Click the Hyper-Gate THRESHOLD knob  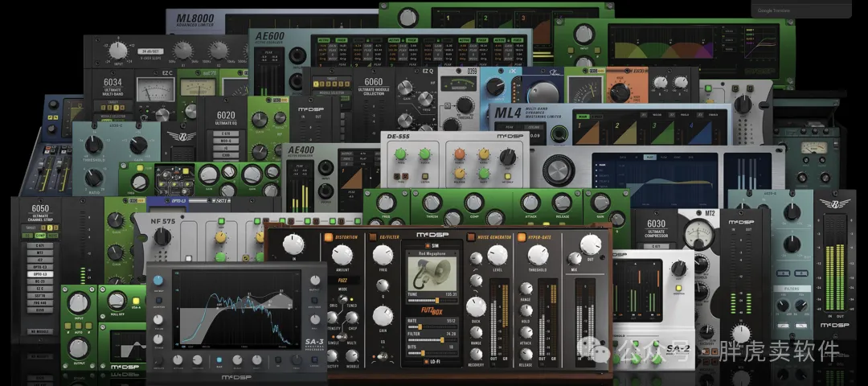pyautogui.click(x=538, y=255)
